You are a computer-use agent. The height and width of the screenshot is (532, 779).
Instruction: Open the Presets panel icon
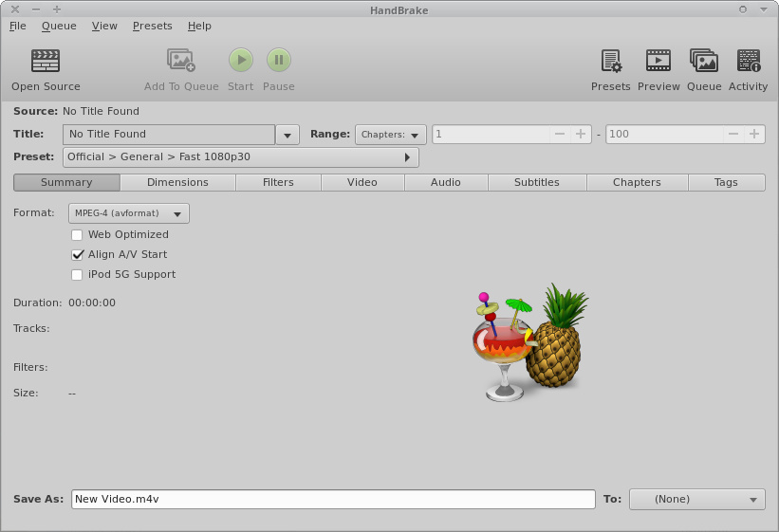(x=610, y=62)
